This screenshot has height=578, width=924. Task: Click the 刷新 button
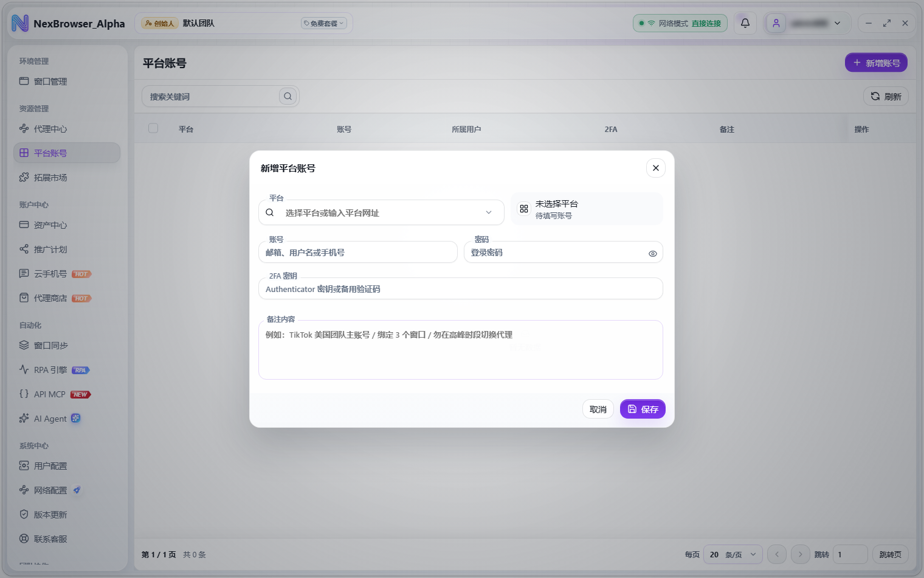click(x=886, y=96)
